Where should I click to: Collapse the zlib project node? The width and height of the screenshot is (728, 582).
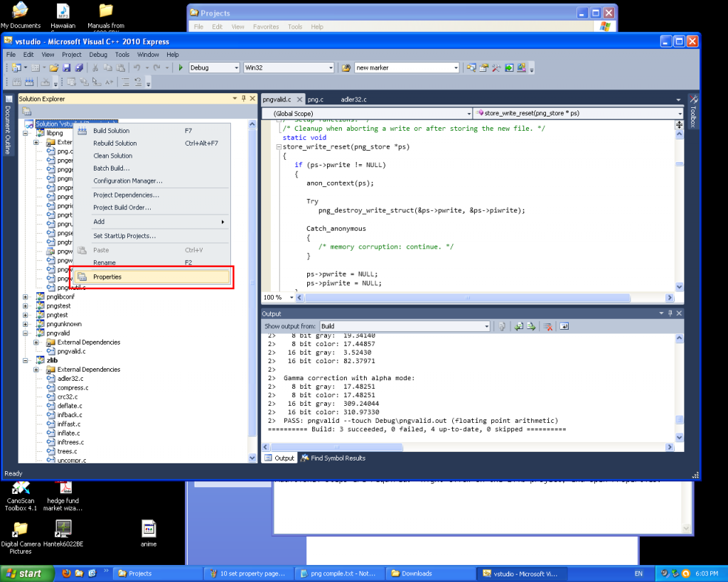26,360
